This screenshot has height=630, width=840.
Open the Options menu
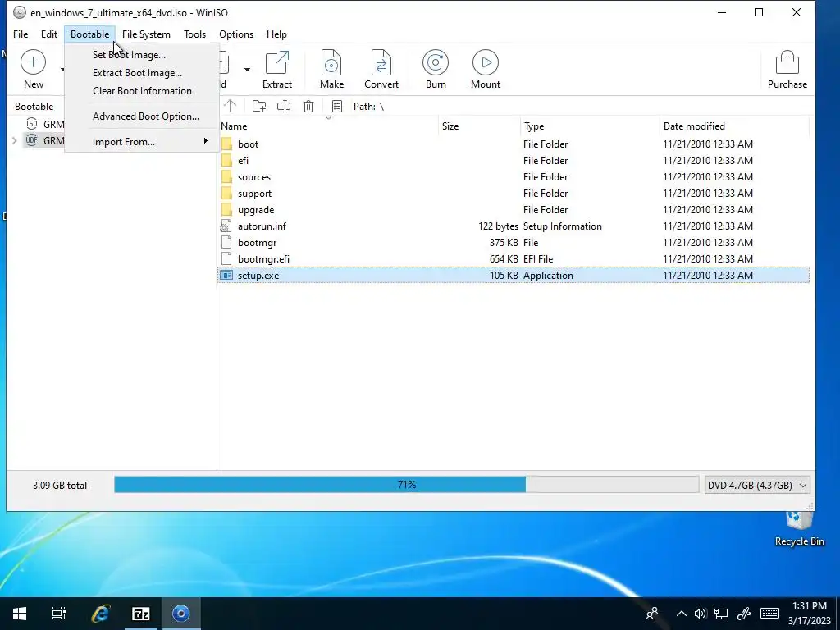point(236,34)
